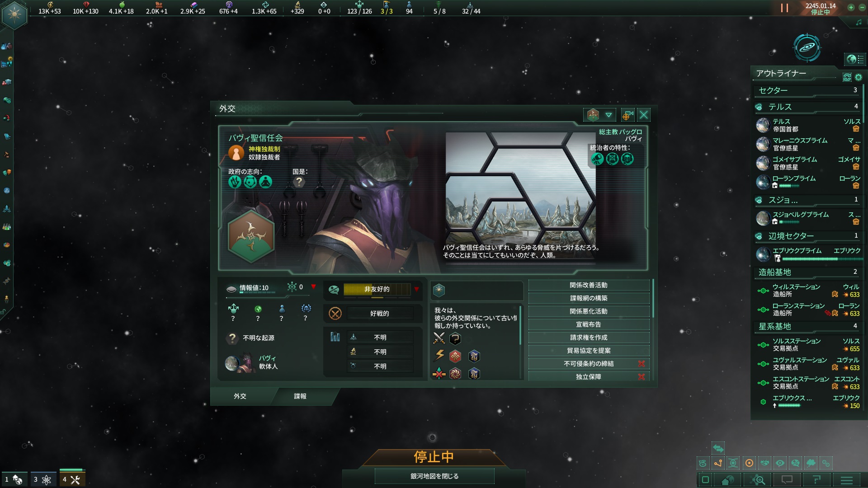This screenshot has height=488, width=868.
Task: Open the help question-mark icon
Action: pyautogui.click(x=816, y=480)
